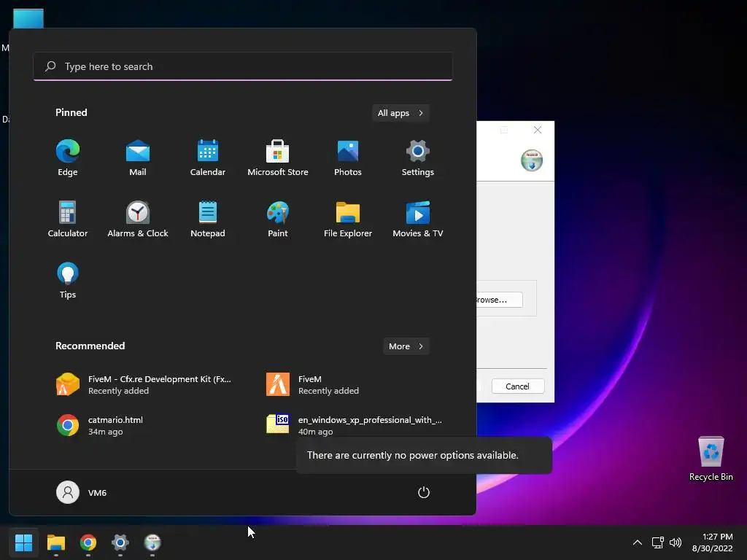
Task: Show hidden system tray icons
Action: (x=637, y=542)
